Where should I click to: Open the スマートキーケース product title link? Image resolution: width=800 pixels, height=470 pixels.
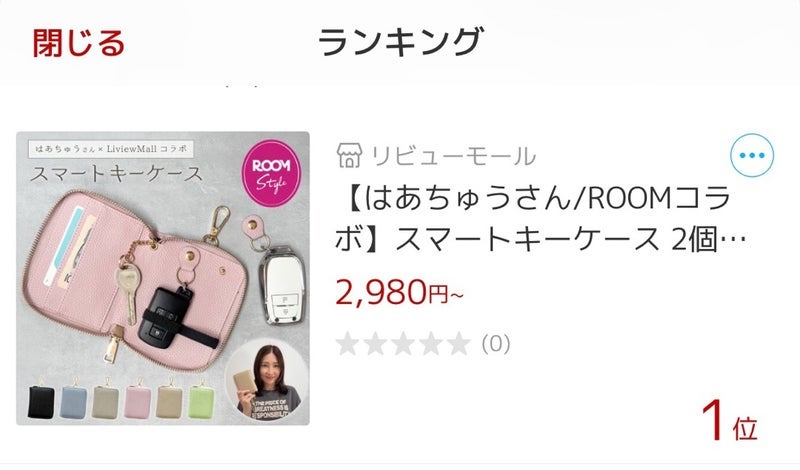pyautogui.click(x=540, y=219)
